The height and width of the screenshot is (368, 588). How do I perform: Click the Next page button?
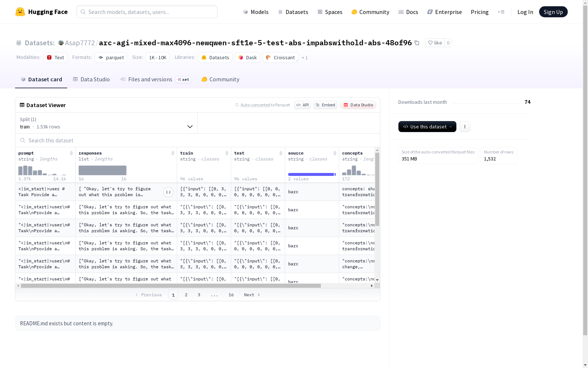tap(252, 295)
